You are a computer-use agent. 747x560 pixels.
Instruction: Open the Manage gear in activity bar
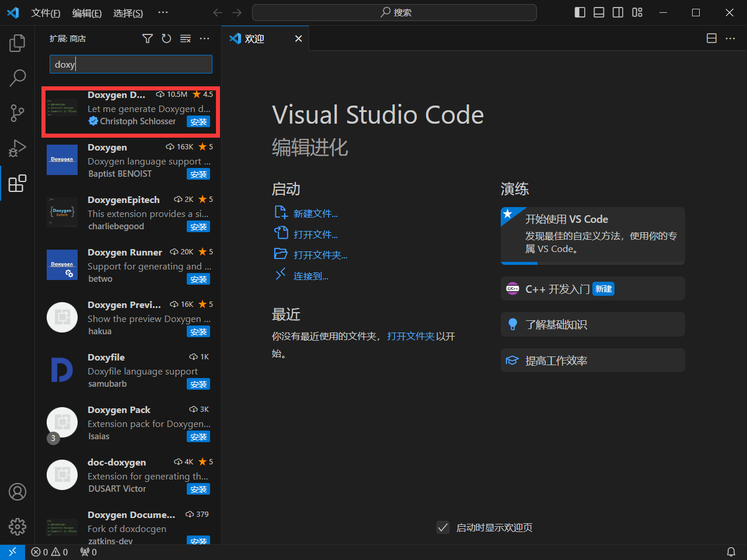point(18,527)
